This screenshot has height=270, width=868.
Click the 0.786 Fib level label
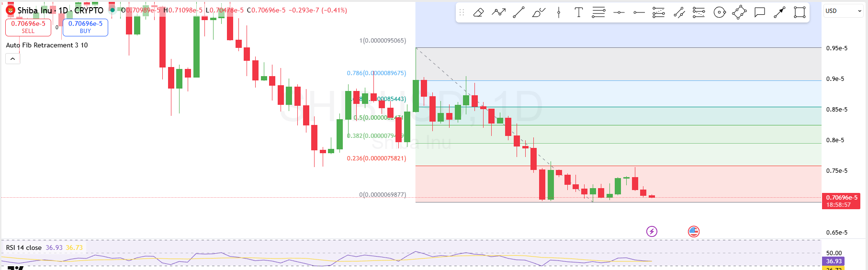[x=376, y=73]
